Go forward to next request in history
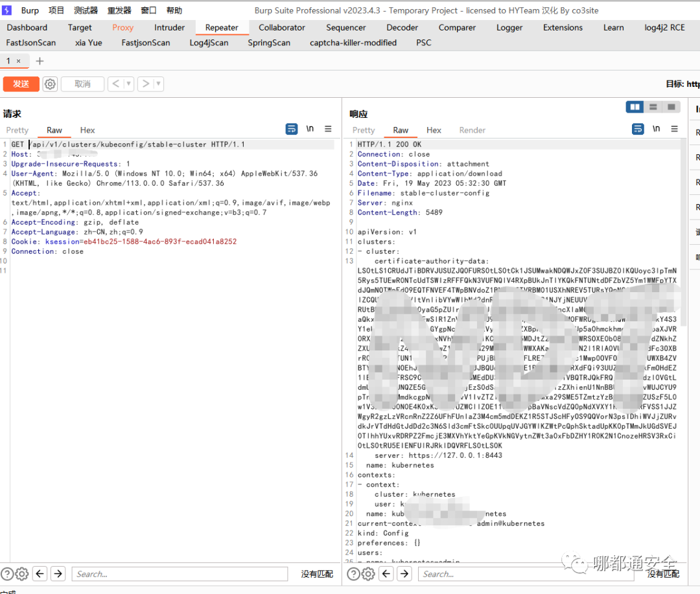700x594 pixels. click(146, 84)
